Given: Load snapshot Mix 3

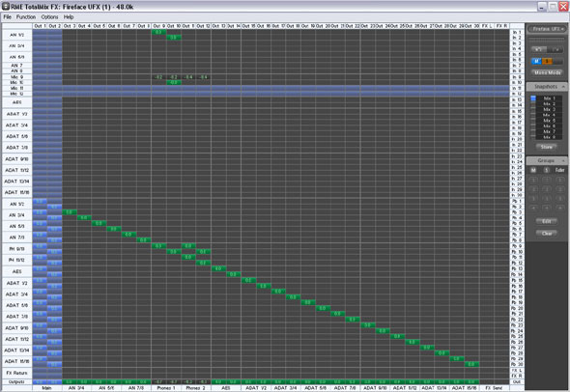Looking at the screenshot, I should click(x=549, y=109).
